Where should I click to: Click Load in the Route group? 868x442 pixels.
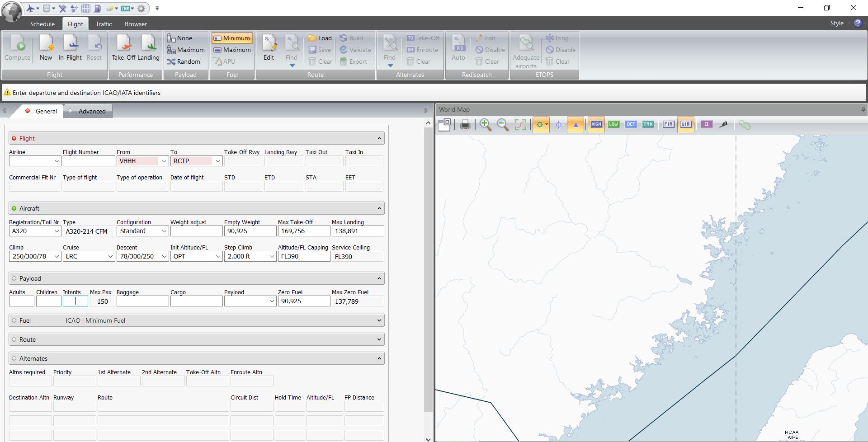320,38
